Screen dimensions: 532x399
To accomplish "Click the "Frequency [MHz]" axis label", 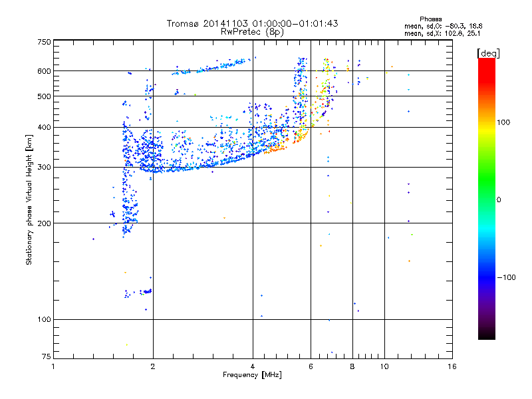I will point(252,375).
